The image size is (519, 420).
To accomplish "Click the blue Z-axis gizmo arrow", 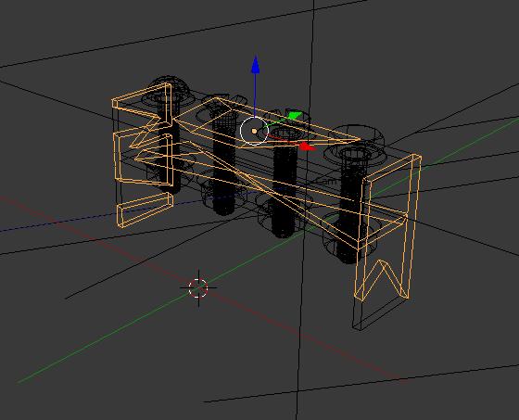I will pos(255,65).
